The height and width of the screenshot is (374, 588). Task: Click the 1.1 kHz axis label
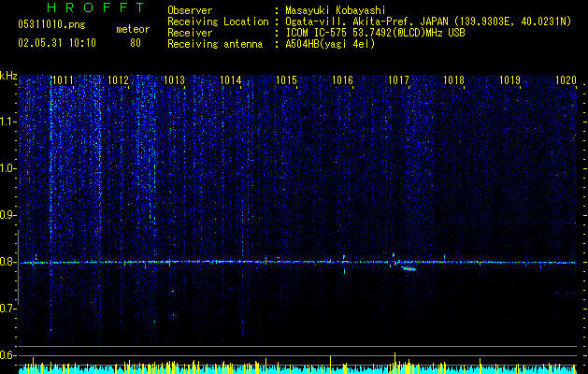[x=8, y=122]
